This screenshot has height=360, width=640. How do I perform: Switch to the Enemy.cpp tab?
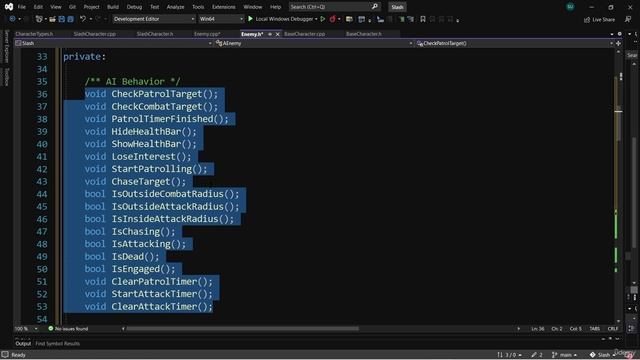tap(207, 34)
